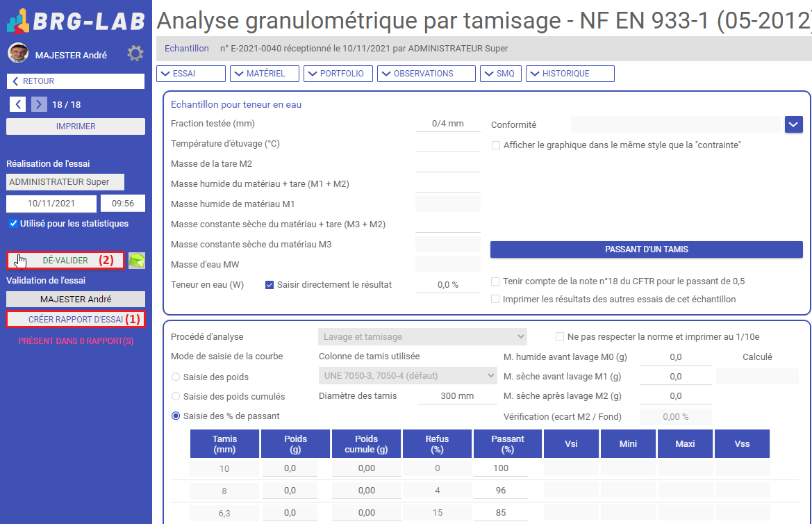Edit the Fraction testée field 0/4 mm
Viewport: 812px width, 524px height.
coord(448,124)
